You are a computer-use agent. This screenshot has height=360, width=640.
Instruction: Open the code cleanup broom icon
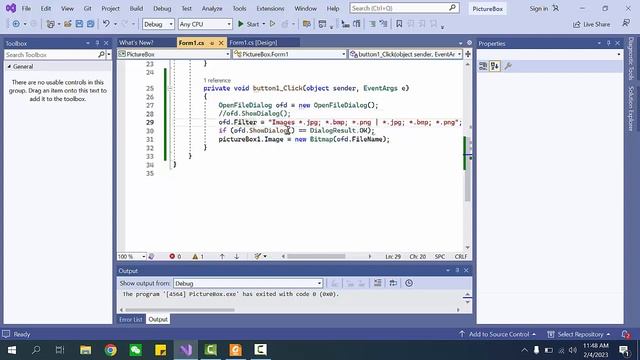tap(258, 256)
